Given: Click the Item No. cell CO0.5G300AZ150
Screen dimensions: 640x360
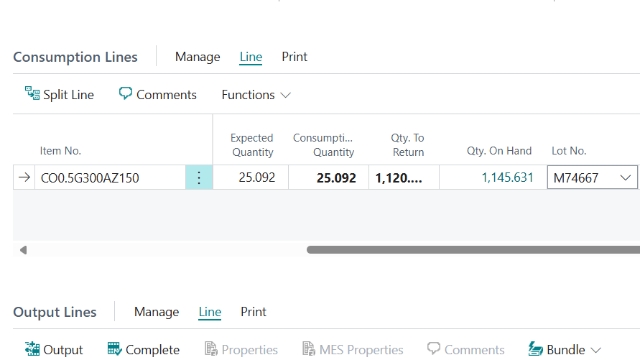Looking at the screenshot, I should (110, 178).
